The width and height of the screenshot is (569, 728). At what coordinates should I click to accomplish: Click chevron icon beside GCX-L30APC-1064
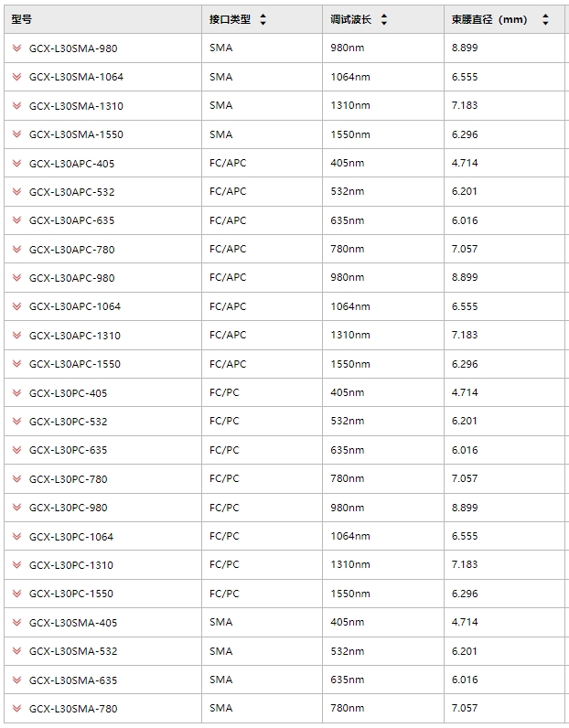coord(16,306)
